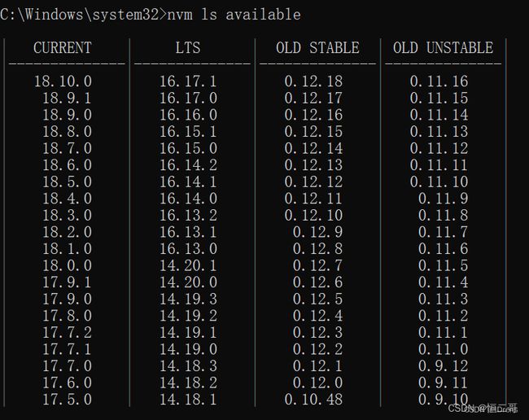529x420 pixels.
Task: Select the OLD STABLE column header
Action: 317,47
